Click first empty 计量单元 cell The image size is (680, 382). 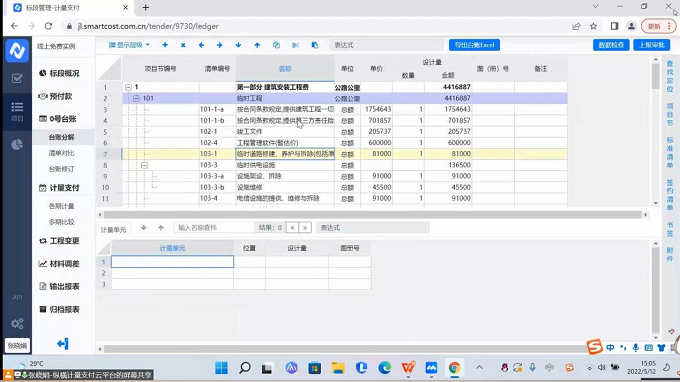[173, 261]
